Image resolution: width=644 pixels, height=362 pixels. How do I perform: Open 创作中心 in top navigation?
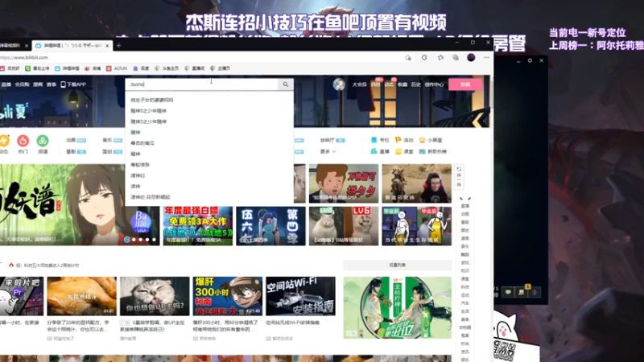click(x=434, y=84)
